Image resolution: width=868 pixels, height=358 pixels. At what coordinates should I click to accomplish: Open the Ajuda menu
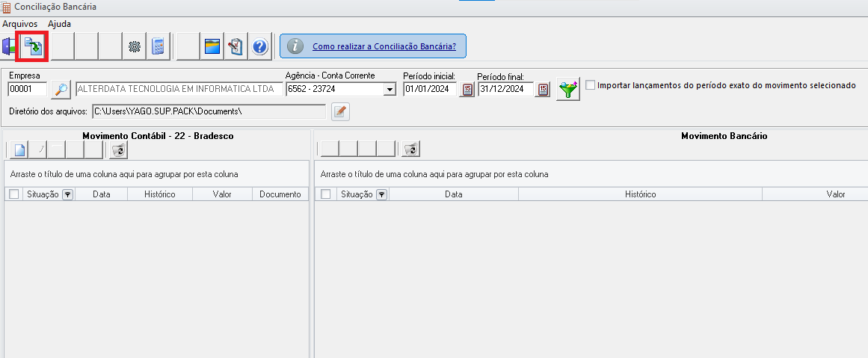pyautogui.click(x=59, y=24)
